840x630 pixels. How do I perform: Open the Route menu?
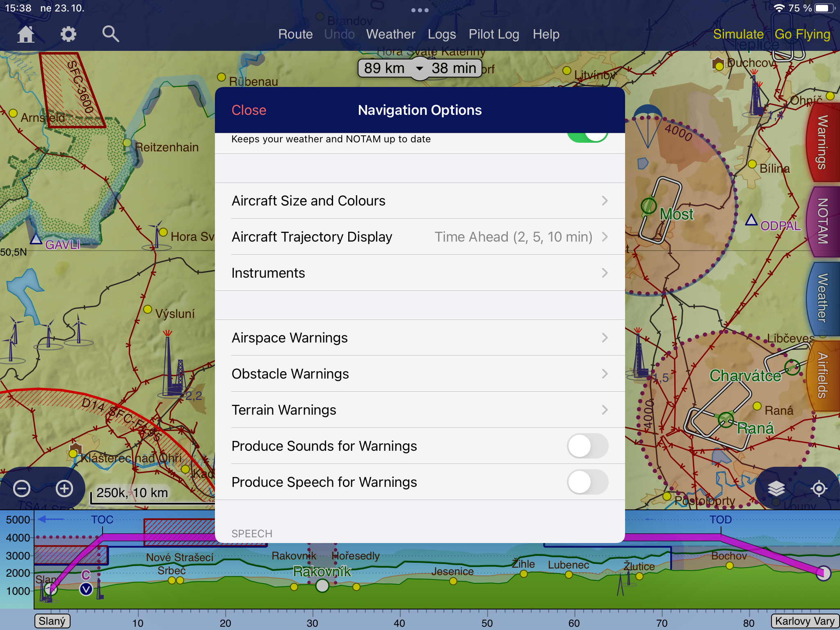point(295,34)
